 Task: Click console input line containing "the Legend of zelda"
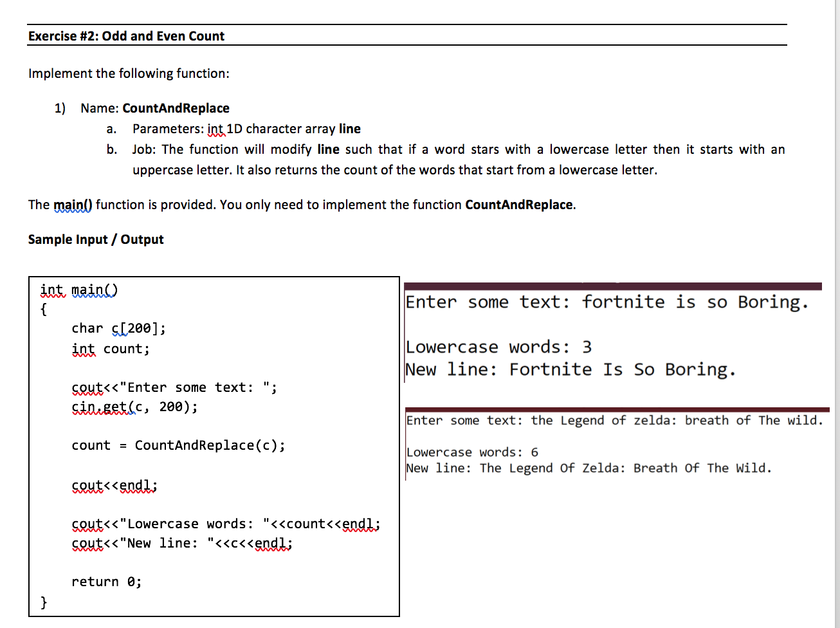point(614,420)
